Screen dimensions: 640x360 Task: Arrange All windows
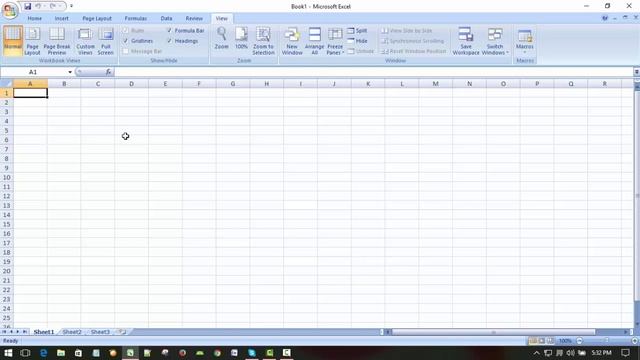point(314,40)
